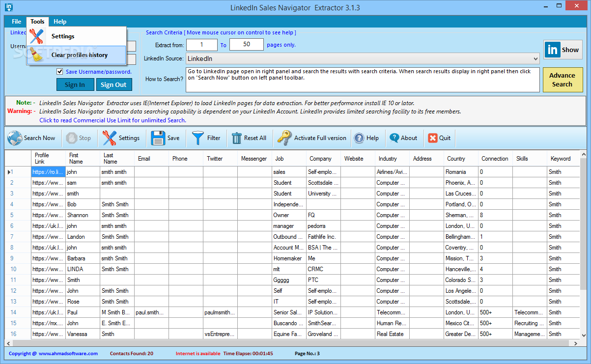Click 'Page No.: 3' status text
591x364 pixels.
point(307,353)
